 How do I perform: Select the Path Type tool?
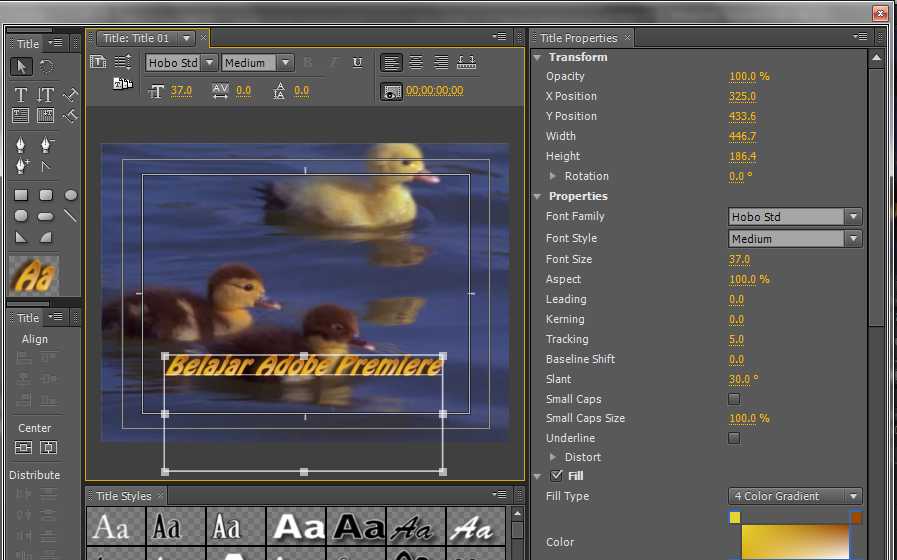[x=70, y=94]
